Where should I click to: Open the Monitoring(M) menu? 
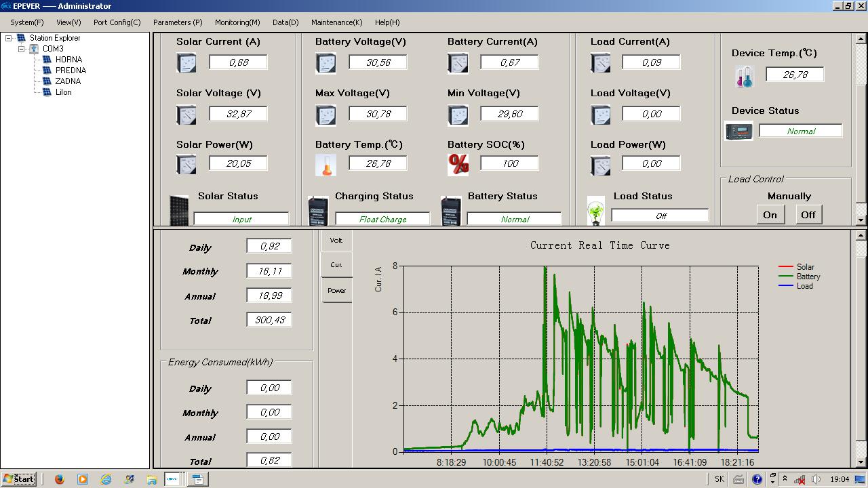pos(237,22)
